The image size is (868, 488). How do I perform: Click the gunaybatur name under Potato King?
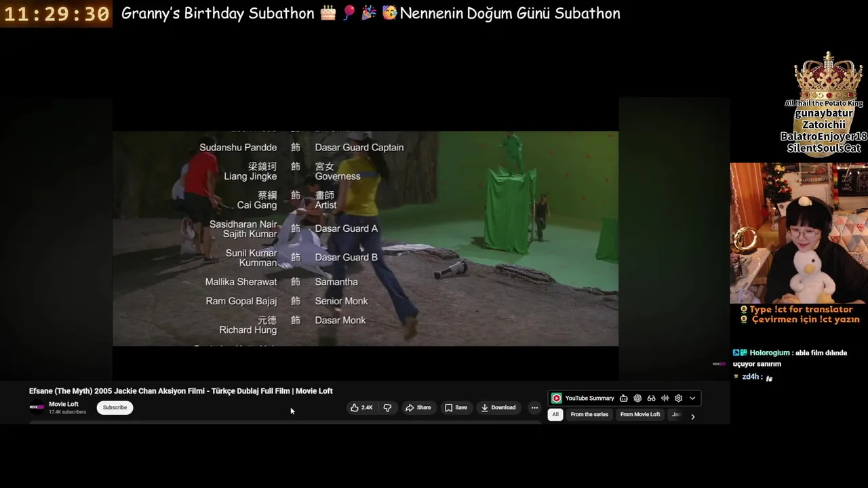pyautogui.click(x=825, y=114)
